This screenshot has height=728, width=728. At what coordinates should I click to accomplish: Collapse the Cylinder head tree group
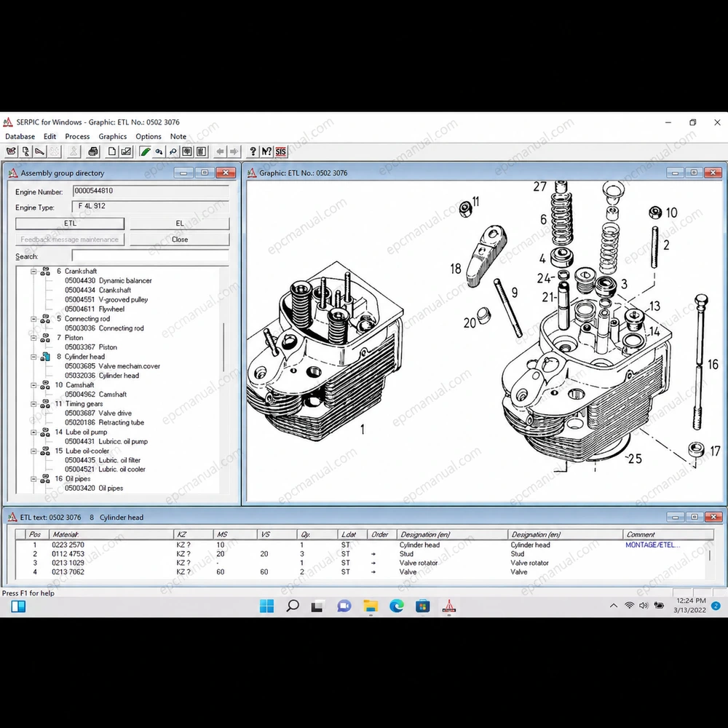[33, 357]
